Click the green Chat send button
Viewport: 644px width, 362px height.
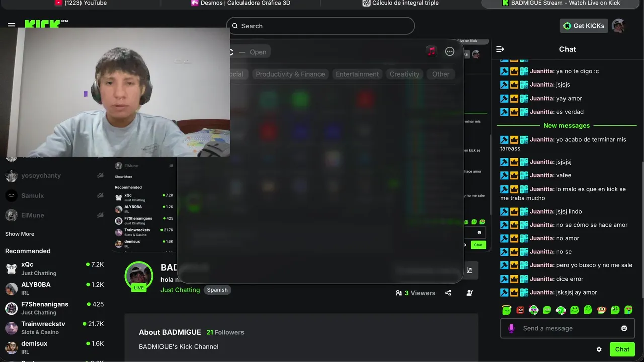point(622,349)
